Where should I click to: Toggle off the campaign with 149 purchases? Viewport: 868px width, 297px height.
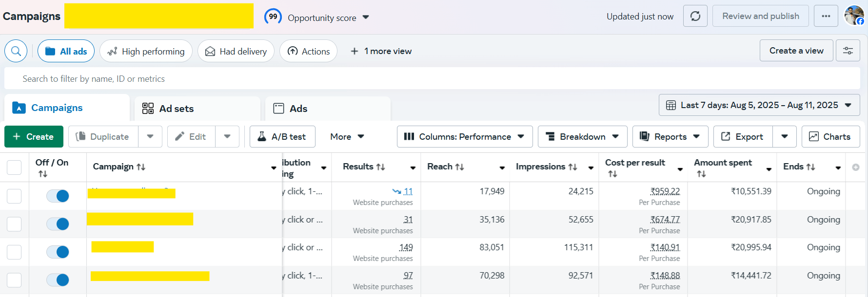(x=58, y=252)
